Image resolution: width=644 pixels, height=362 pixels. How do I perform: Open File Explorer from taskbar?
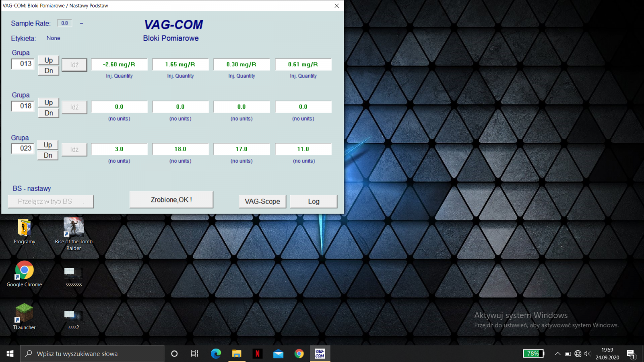pos(237,354)
